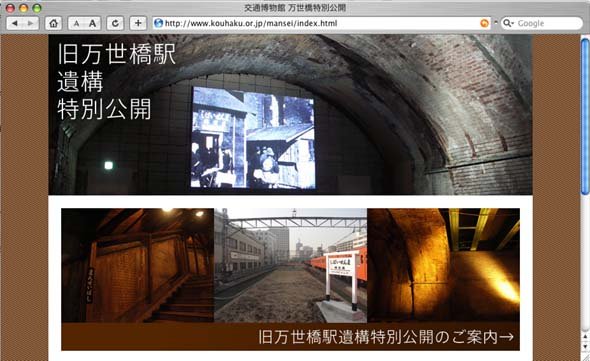Click the 旧万世橋駅 遺構 特別公開 header title
This screenshot has width=590, height=361.
click(116, 81)
